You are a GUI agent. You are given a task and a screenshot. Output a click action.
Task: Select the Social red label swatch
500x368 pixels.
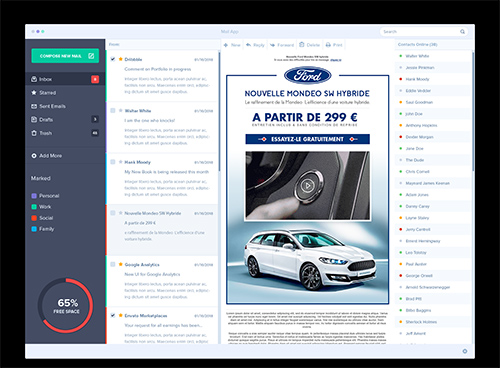[x=34, y=218]
